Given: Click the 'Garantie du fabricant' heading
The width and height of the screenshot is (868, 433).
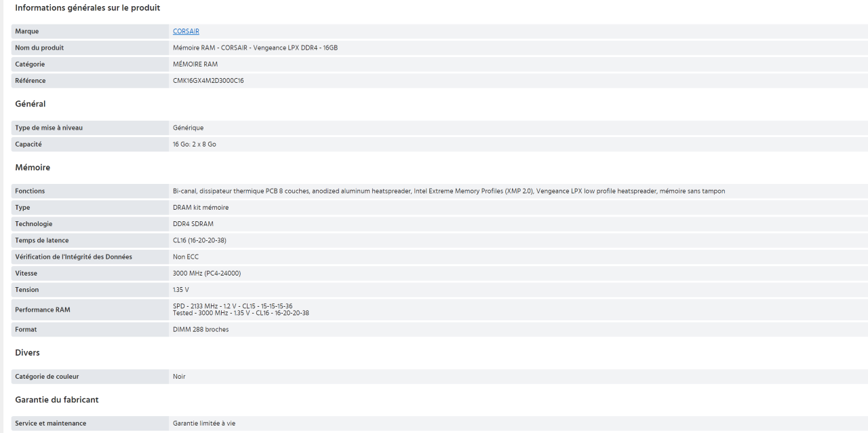Looking at the screenshot, I should tap(57, 400).
